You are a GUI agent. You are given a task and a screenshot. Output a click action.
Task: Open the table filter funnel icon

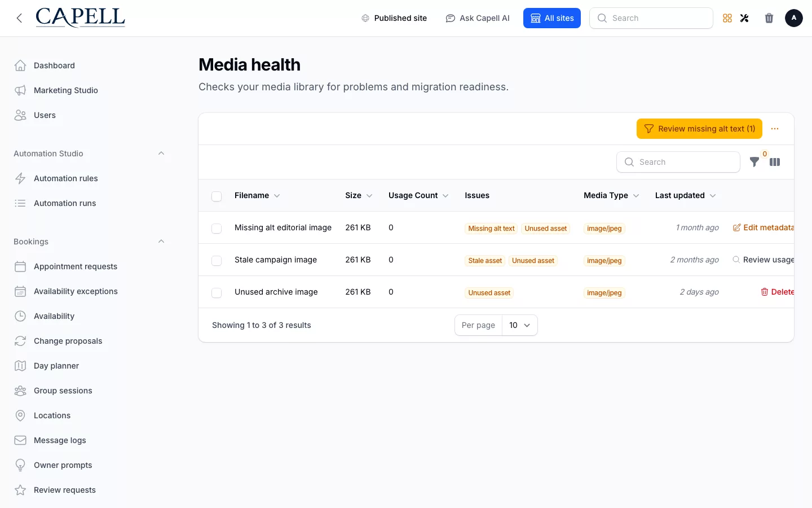[754, 162]
